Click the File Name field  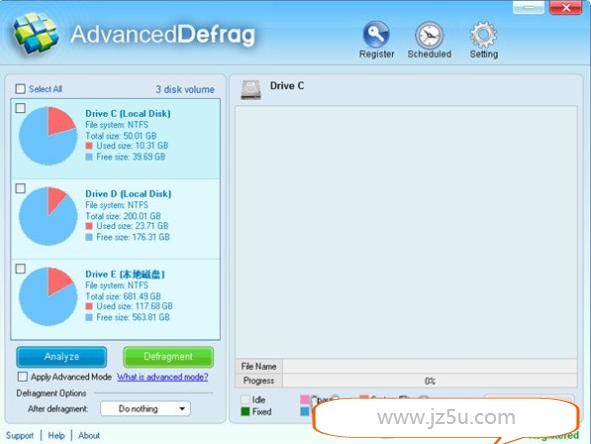pos(430,366)
